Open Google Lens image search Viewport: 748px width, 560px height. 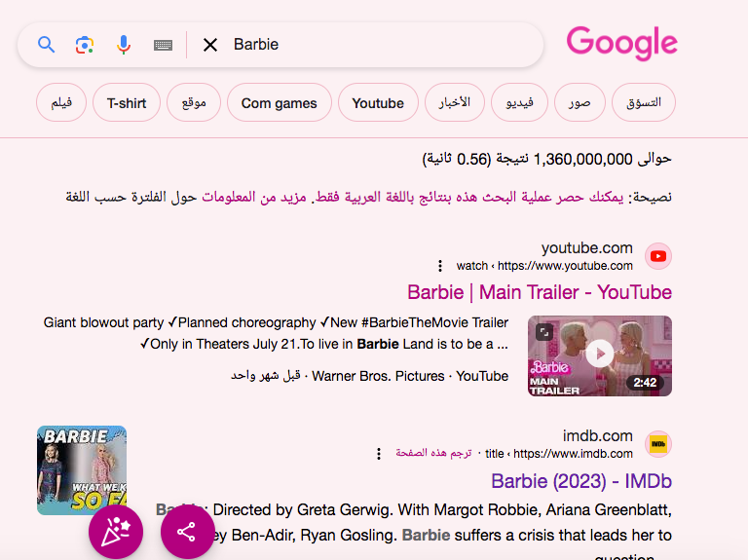point(85,45)
